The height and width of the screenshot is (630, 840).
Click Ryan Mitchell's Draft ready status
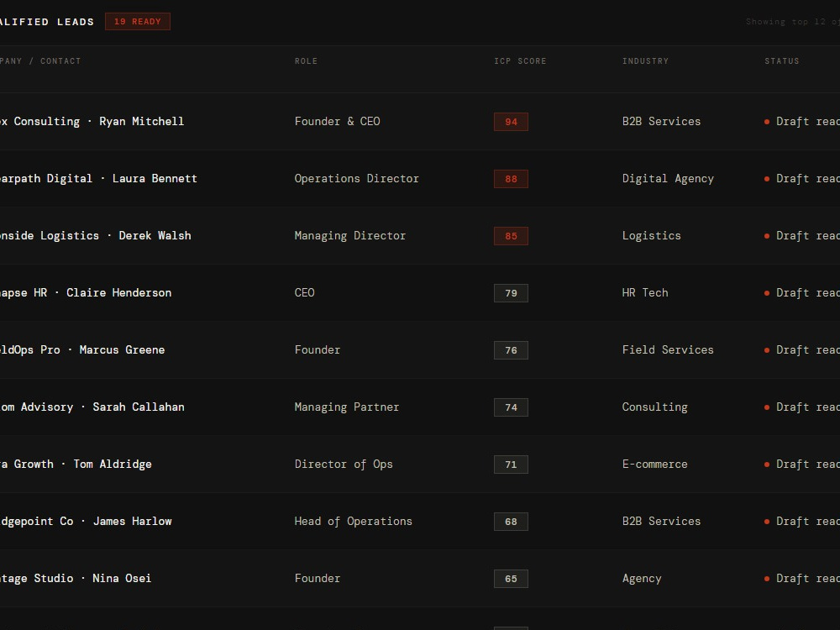[x=802, y=122]
